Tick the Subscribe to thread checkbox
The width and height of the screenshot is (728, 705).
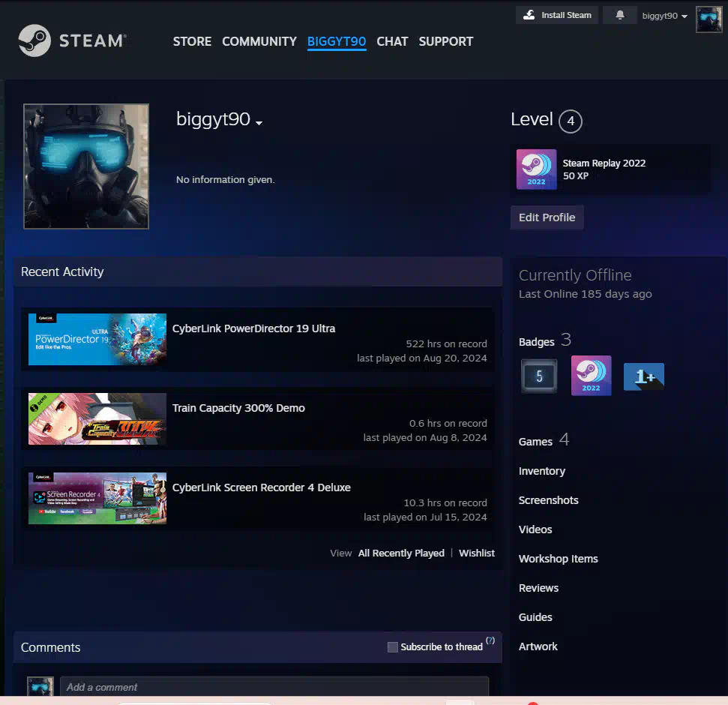coord(393,647)
